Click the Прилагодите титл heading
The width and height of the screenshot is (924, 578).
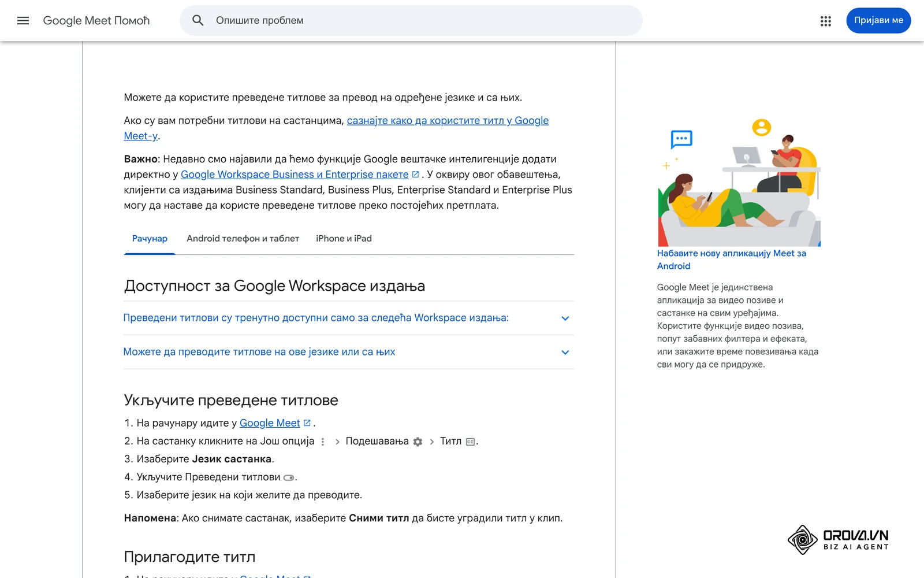pos(189,557)
